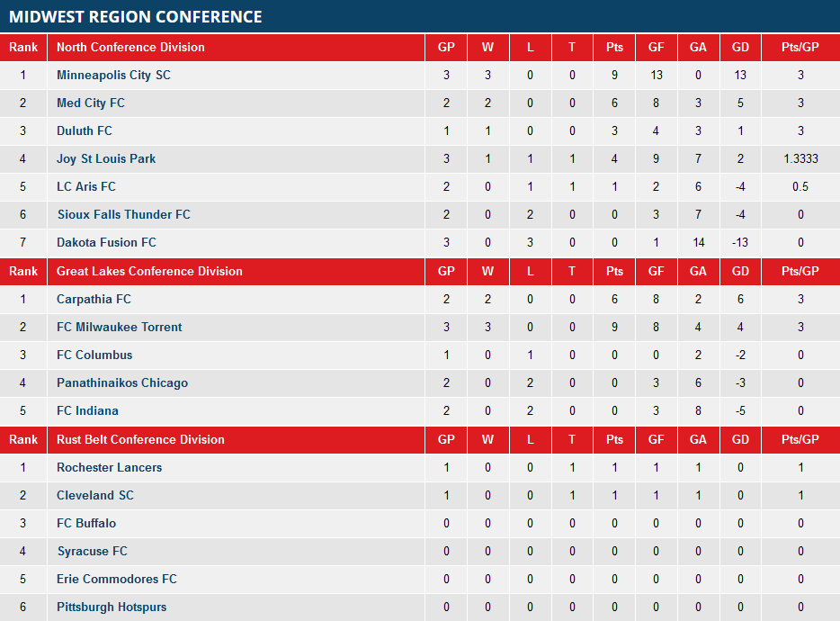Select Duluth FC in the standings

click(85, 131)
